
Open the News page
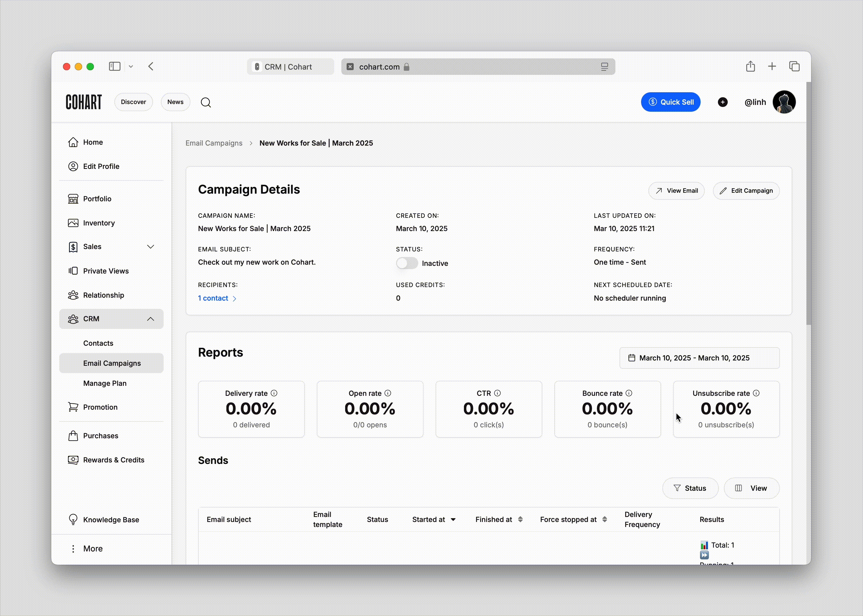(175, 102)
